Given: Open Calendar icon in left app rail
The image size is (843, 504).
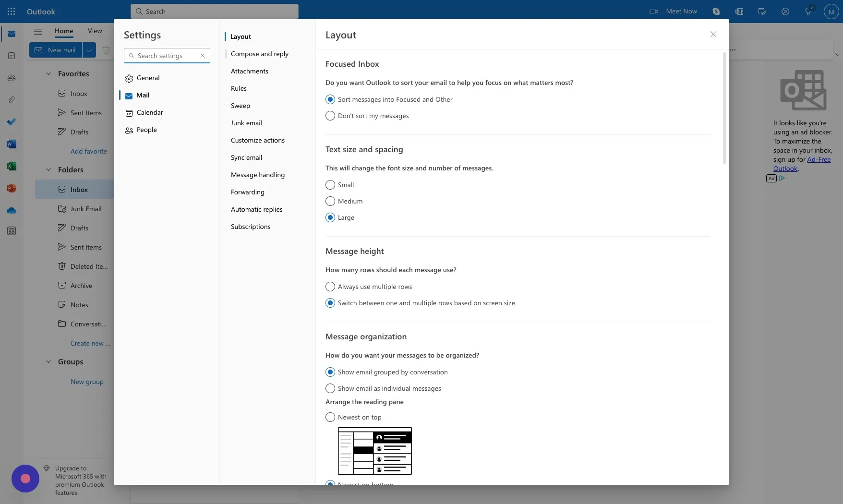Looking at the screenshot, I should [x=12, y=56].
